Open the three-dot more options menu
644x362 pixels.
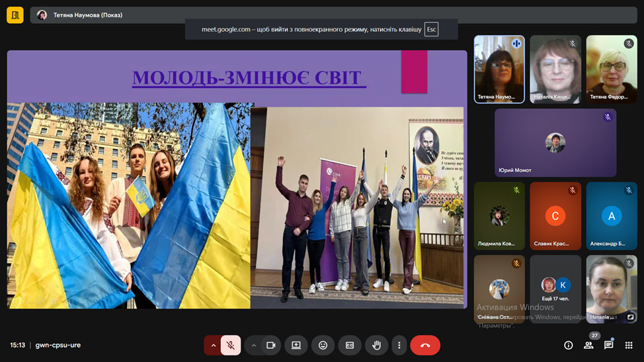(x=398, y=345)
